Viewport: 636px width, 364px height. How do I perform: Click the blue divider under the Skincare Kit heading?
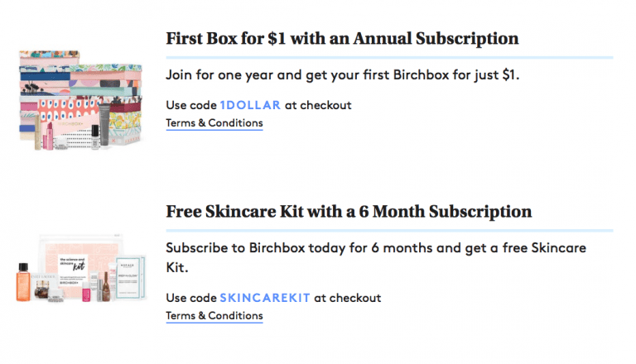coord(389,230)
